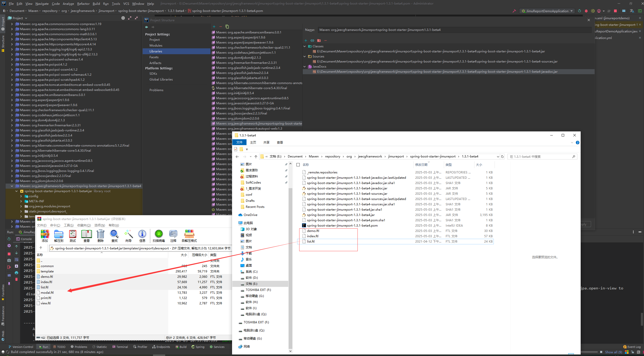The height and width of the screenshot is (356, 644).
Task: Expand the config folder in jar tree
Action: [21, 196]
